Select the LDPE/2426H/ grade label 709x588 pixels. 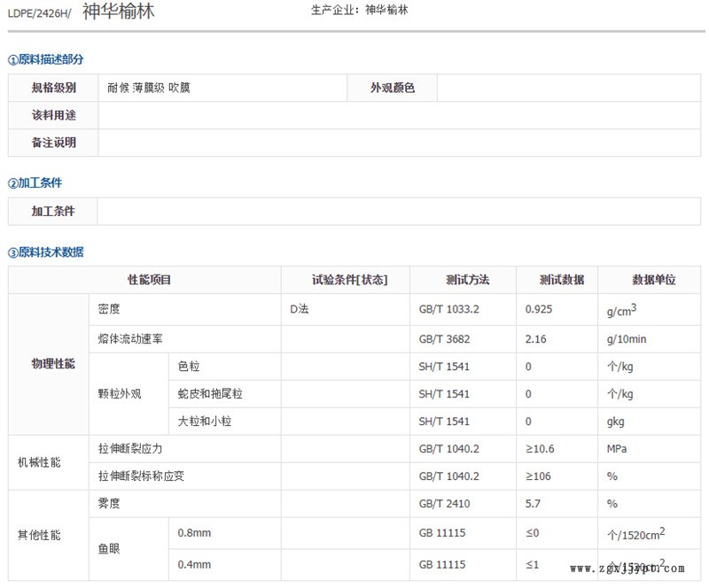(x=41, y=12)
